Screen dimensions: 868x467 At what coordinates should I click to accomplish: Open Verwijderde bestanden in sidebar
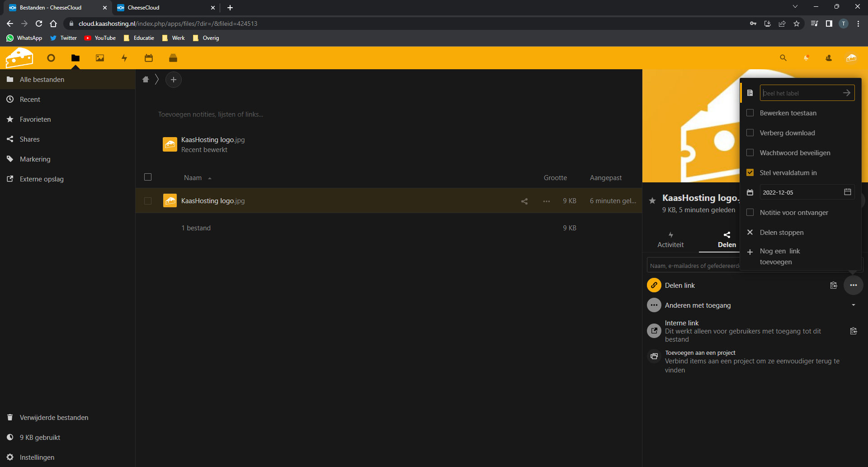54,418
